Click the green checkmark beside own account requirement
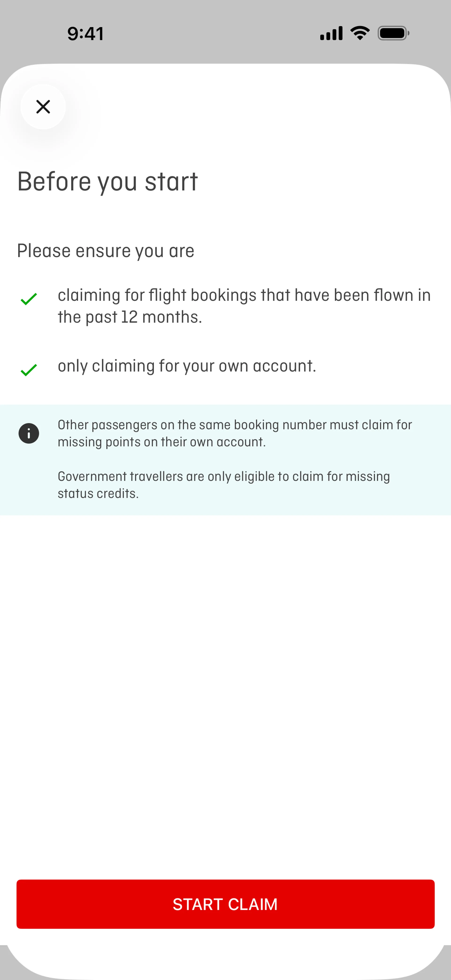Viewport: 451px width, 980px height. [29, 370]
